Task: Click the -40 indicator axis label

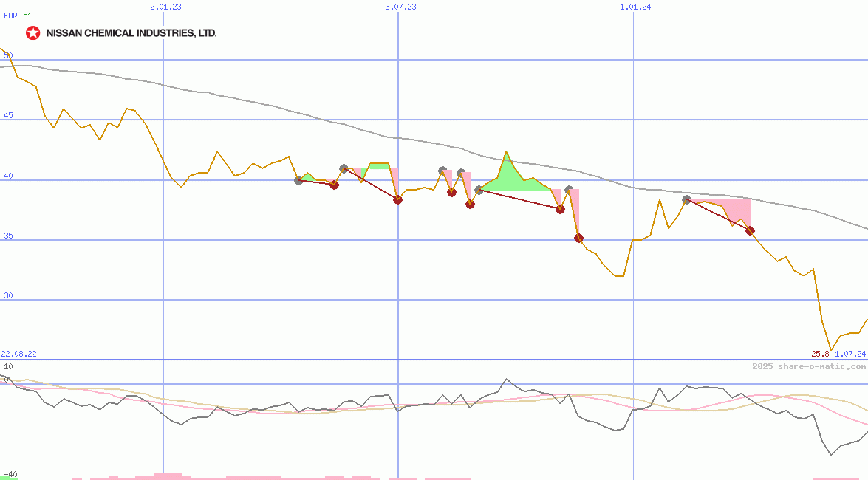Action: coord(10,475)
